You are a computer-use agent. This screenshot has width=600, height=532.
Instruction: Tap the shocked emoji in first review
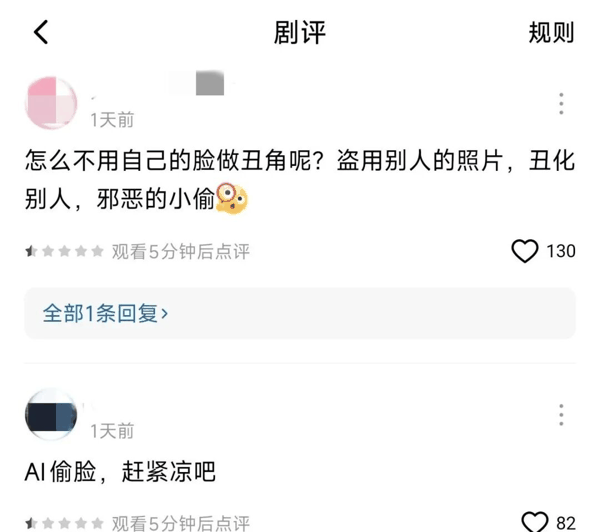[232, 198]
